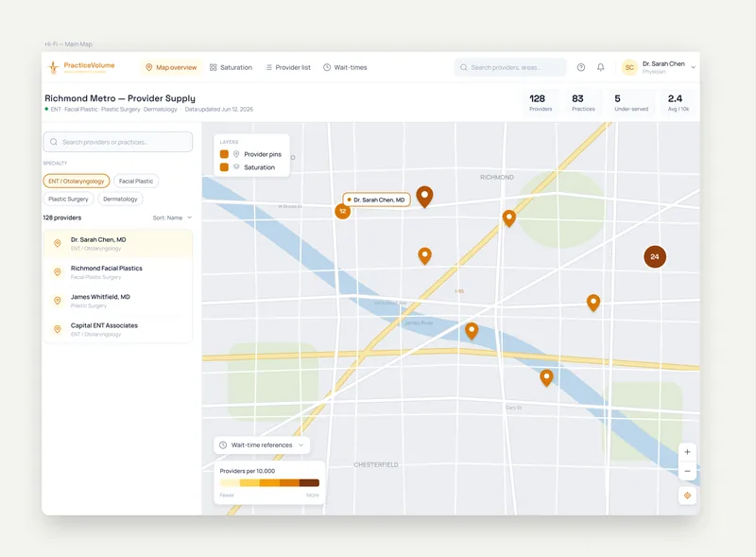The image size is (756, 557).
Task: Zoom out the map with minus button
Action: tap(688, 471)
